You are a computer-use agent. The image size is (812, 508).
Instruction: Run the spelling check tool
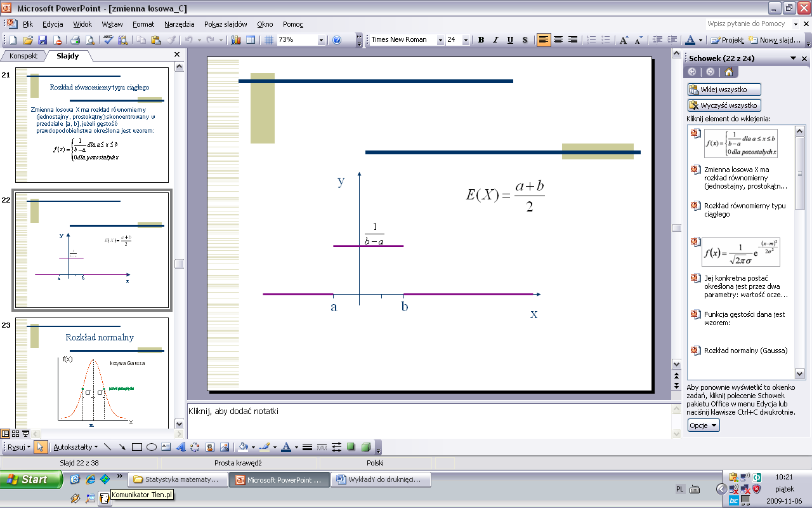coord(108,40)
